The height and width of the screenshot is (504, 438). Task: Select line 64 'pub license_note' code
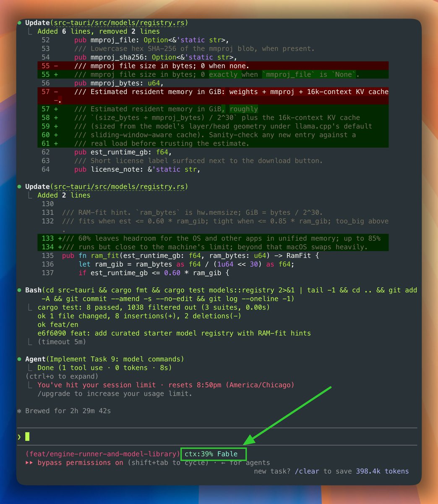tap(137, 169)
